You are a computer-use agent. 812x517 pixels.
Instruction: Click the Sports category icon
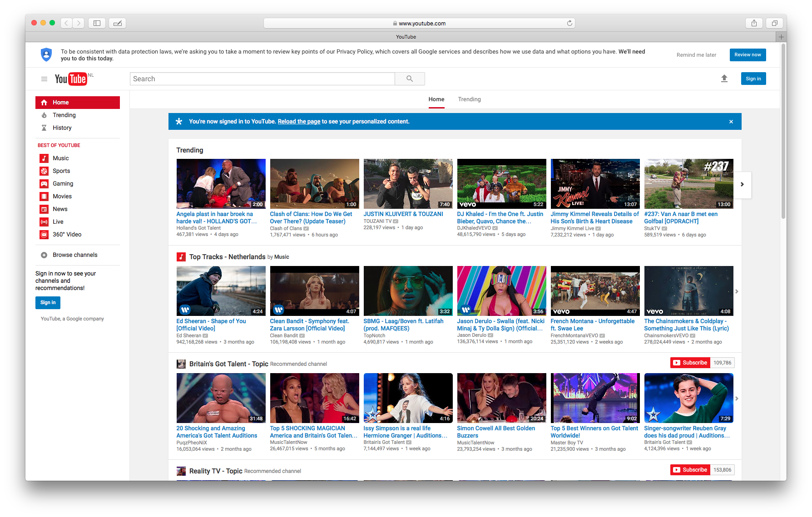click(44, 171)
